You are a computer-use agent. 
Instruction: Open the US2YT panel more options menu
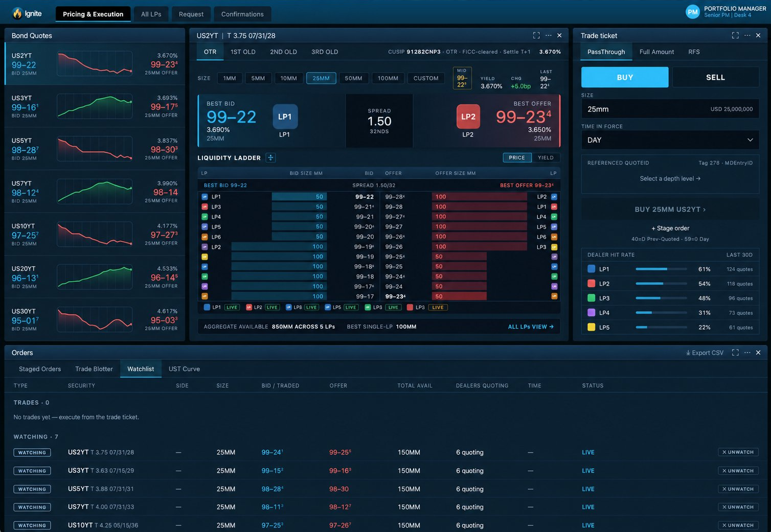[x=549, y=35]
